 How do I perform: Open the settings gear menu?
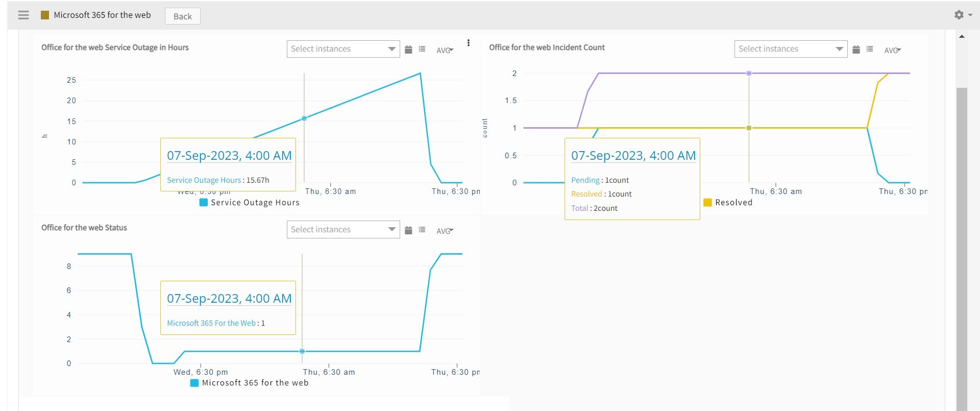963,15
